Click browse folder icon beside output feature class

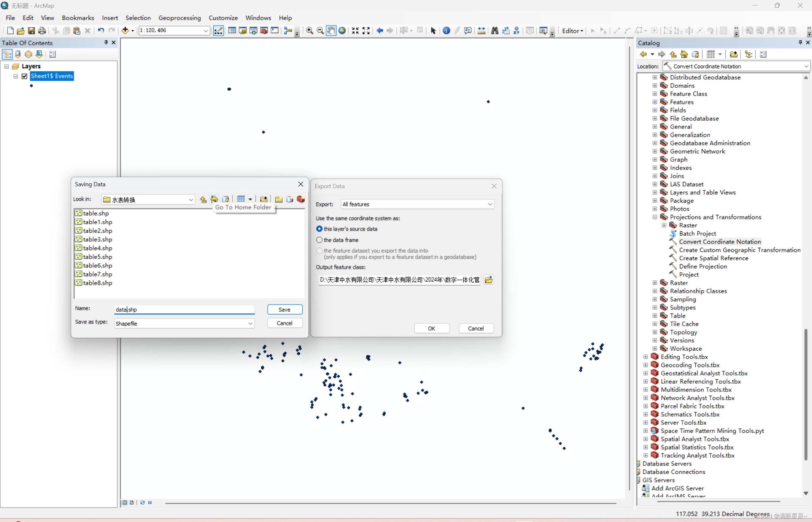(489, 280)
